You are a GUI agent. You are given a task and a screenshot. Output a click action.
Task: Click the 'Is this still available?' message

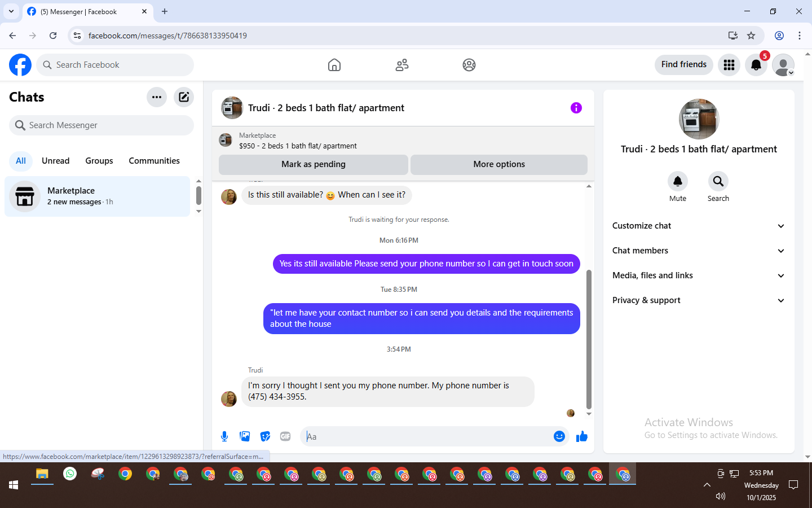coord(327,195)
